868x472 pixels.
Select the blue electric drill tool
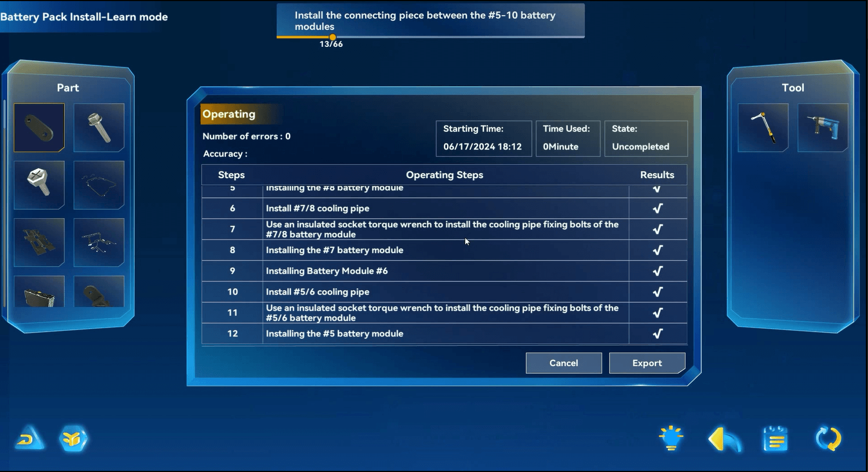(823, 127)
